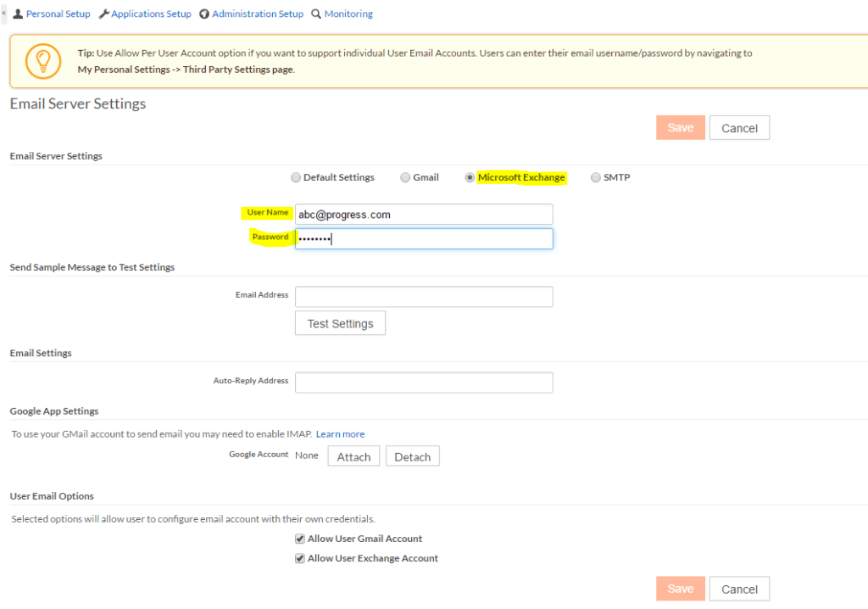Uncheck Allow User Gmail Account
Image resolution: width=868 pixels, height=609 pixels.
[x=300, y=539]
